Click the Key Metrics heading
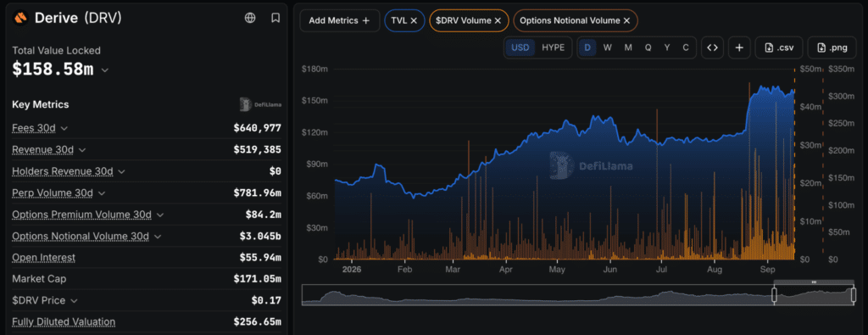 pos(41,104)
